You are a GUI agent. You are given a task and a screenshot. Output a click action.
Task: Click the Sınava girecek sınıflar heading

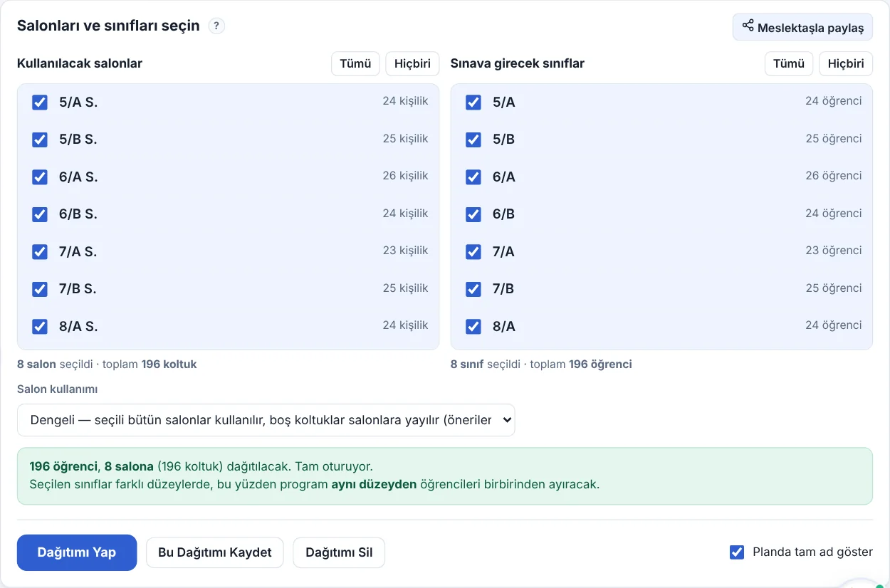tap(518, 63)
